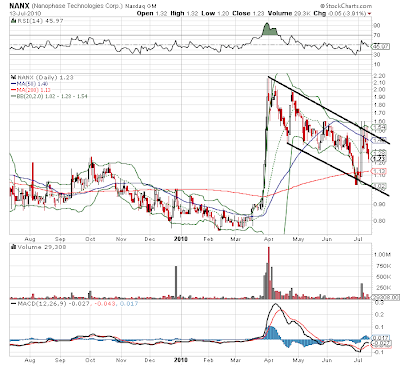Click the black 1.23 last price tag
Viewport: 400px width, 365px height.
pyautogui.click(x=380, y=159)
